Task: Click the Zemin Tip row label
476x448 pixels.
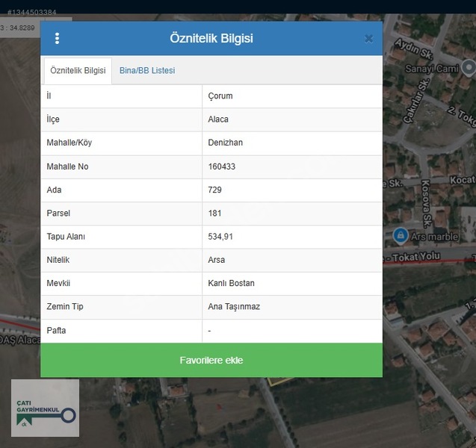Action: [65, 307]
